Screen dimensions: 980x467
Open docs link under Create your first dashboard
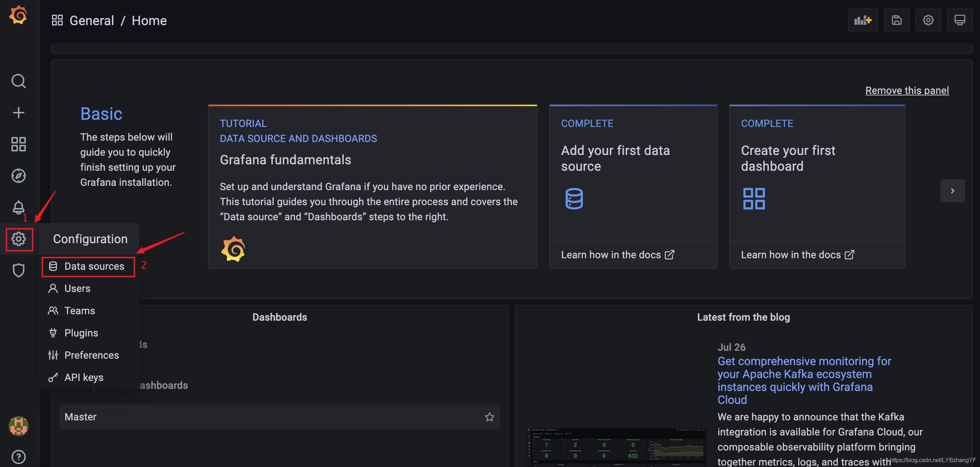(798, 255)
